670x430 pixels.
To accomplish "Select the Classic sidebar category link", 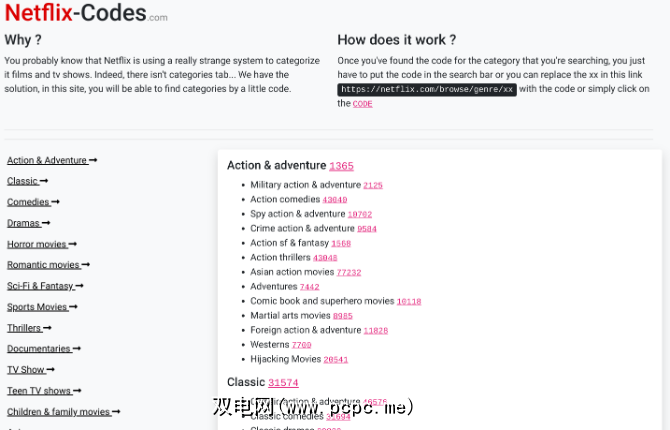I will (x=26, y=181).
